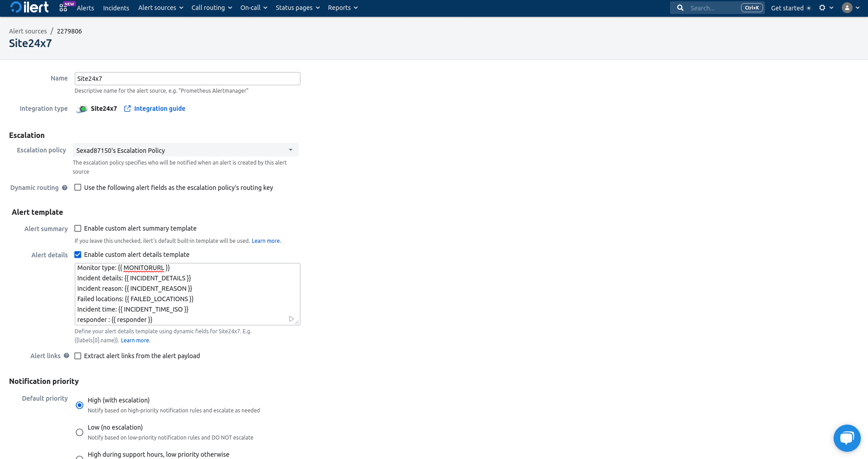Viewport: 868px width, 459px height.
Task: Click the search magnifier icon
Action: 680,8
